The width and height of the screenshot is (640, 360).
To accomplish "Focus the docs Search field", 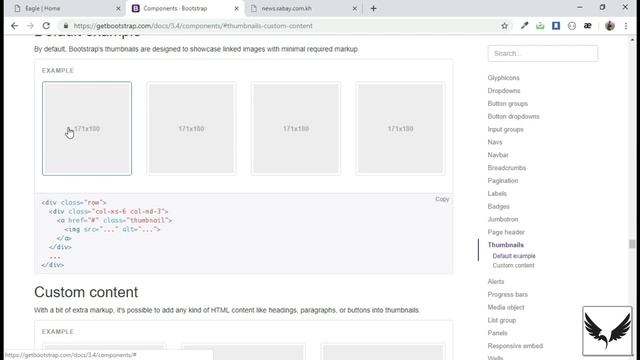I will pyautogui.click(x=543, y=53).
